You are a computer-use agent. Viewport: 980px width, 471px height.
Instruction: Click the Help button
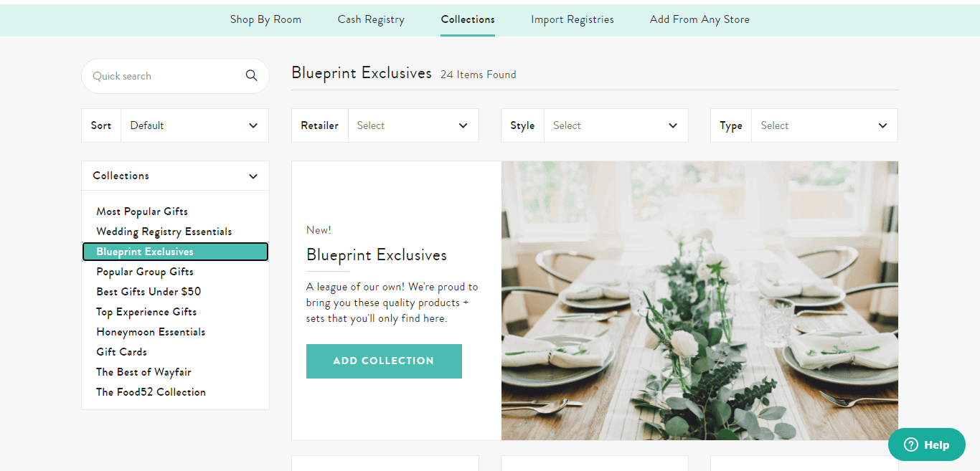tap(927, 444)
